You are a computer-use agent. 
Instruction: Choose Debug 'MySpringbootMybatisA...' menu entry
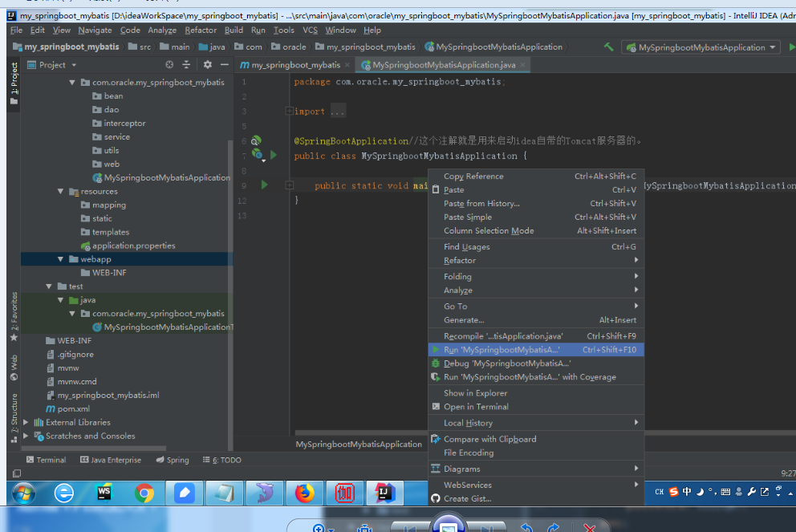point(536,363)
